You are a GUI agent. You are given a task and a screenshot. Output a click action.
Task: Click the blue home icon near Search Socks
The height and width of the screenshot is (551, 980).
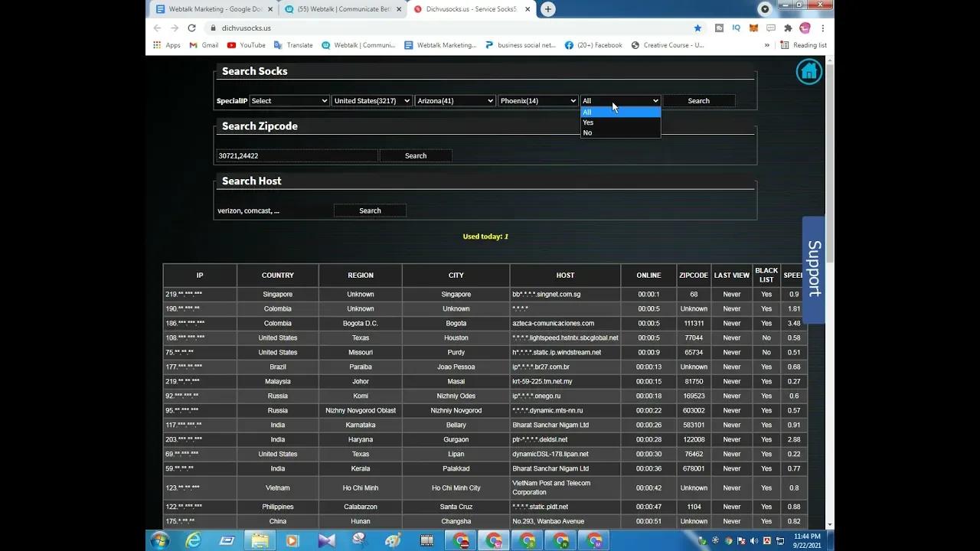tap(808, 71)
